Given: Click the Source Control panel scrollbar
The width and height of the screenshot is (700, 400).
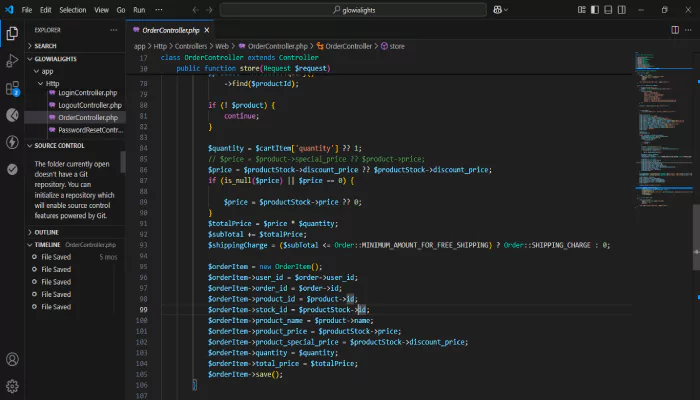Looking at the screenshot, I should click(123, 162).
